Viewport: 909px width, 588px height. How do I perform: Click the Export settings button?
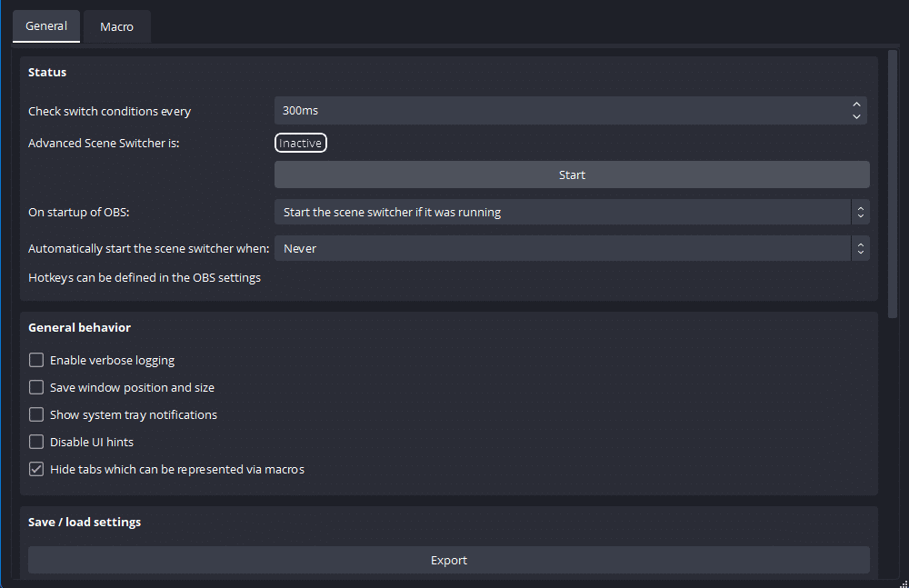[x=449, y=560]
